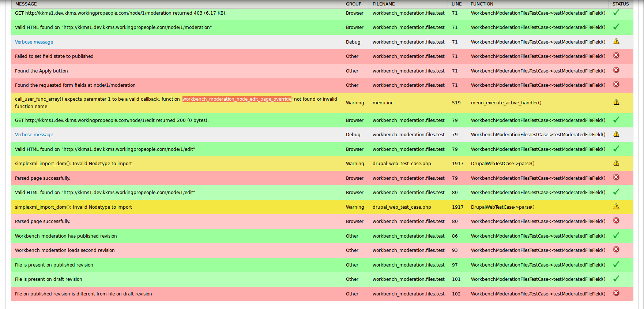Click the MESSAGE column header
Image resolution: width=644 pixels, height=309 pixels.
pyautogui.click(x=26, y=4)
